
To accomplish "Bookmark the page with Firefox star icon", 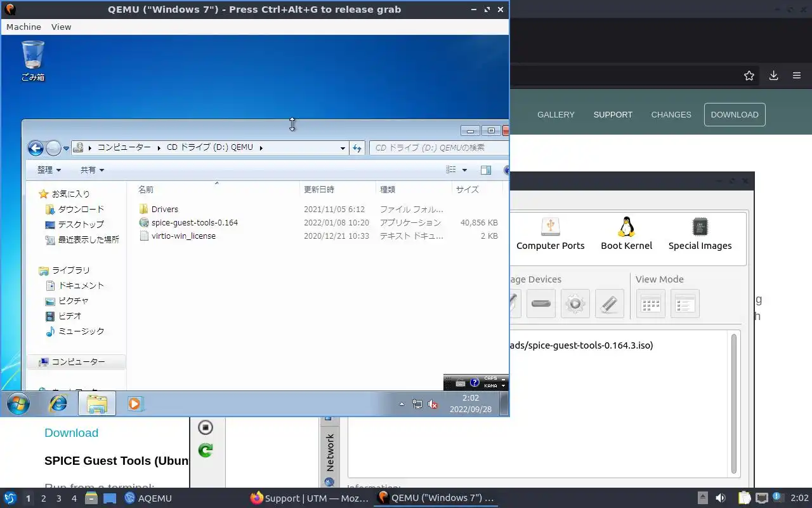I will pyautogui.click(x=749, y=76).
